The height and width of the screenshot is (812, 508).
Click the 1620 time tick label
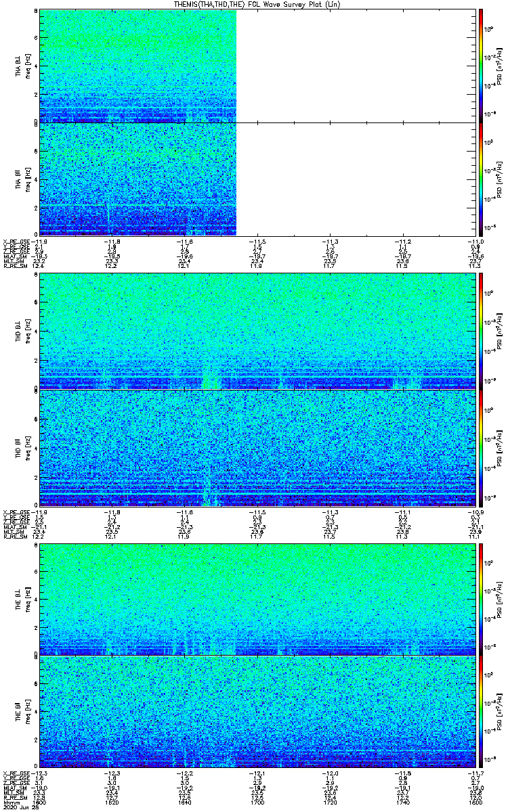(x=112, y=801)
